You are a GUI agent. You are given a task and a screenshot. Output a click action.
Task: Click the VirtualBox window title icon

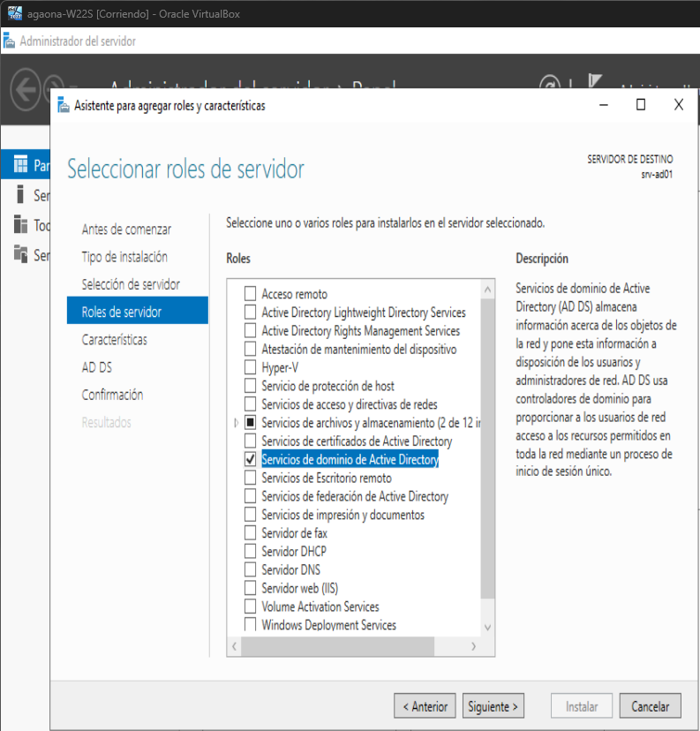click(14, 13)
